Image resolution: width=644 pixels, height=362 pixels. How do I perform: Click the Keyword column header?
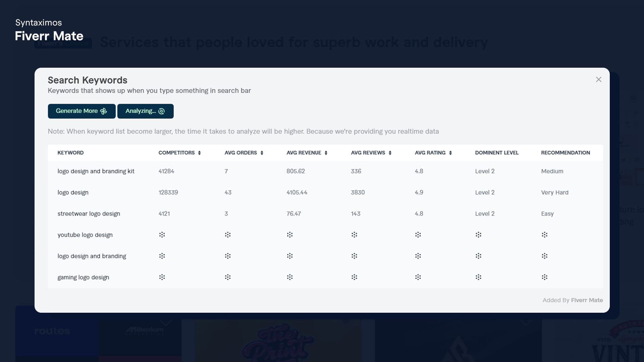coord(70,153)
